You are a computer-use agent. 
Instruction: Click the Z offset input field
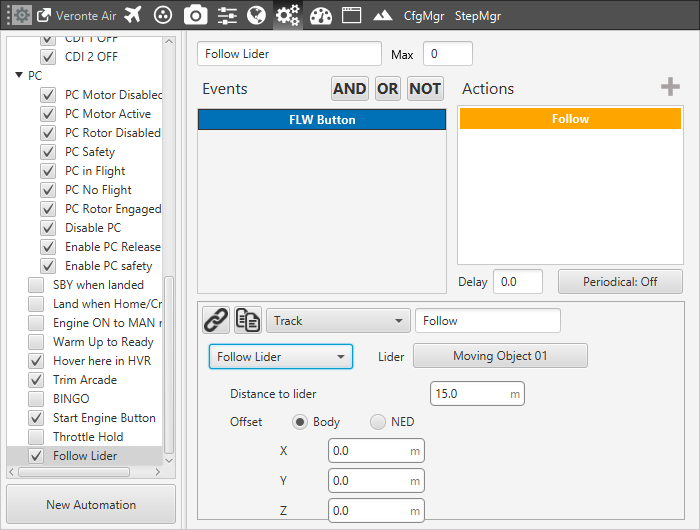(x=376, y=510)
